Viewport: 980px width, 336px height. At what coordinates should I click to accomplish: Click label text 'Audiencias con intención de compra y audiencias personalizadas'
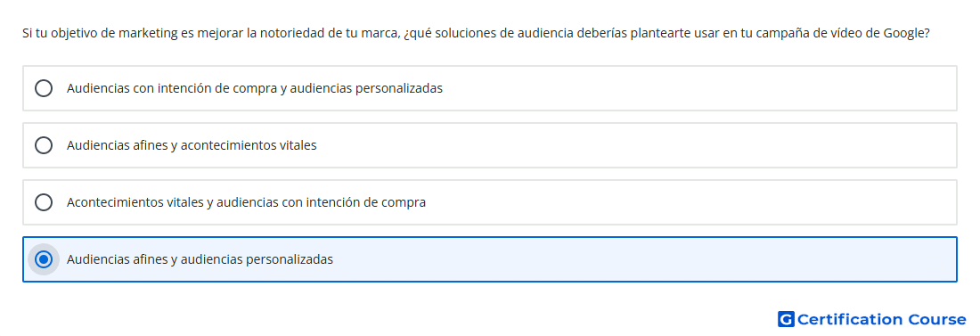(255, 88)
